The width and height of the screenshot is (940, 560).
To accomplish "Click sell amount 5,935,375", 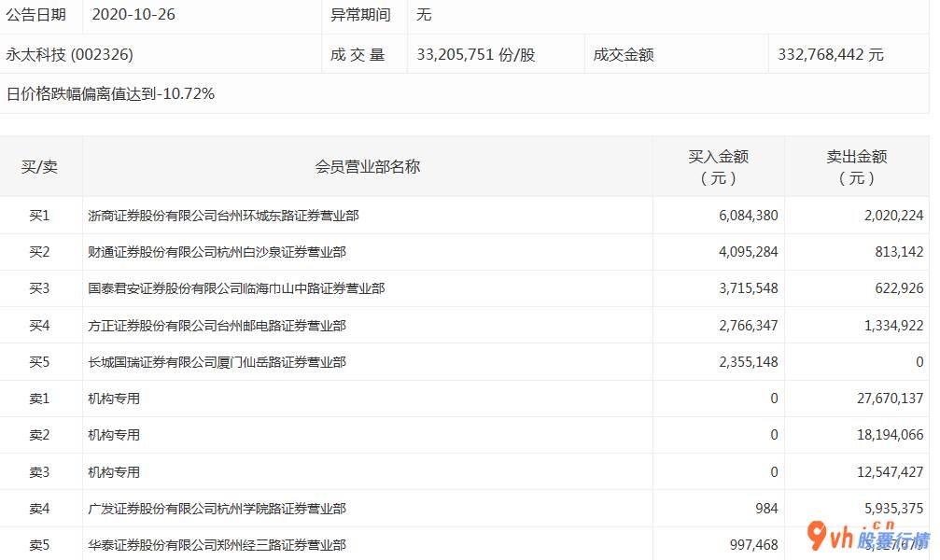I will click(894, 509).
